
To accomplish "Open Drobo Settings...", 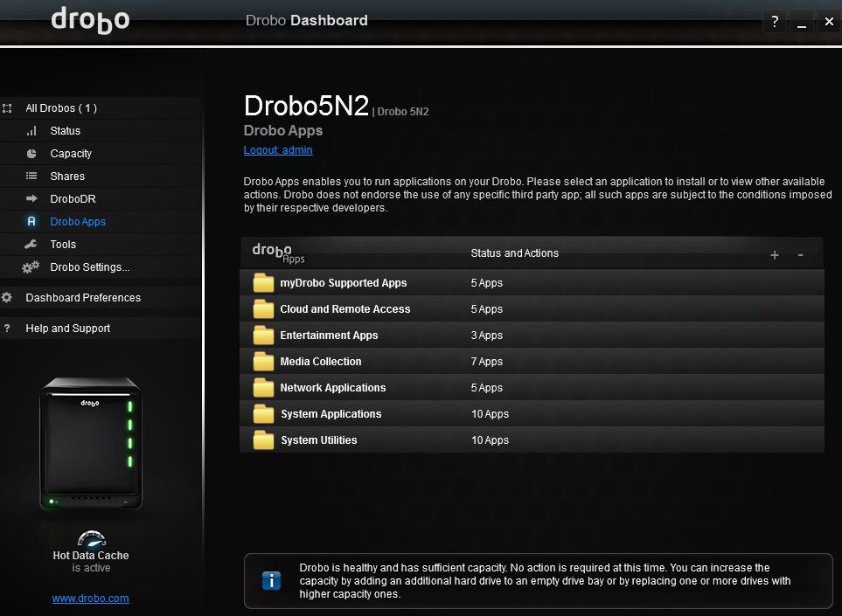I will (x=101, y=266).
